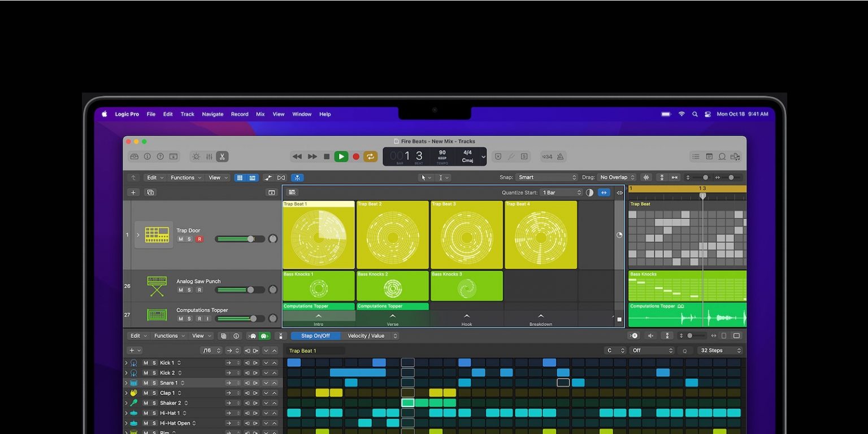Screen dimensions: 868x434
Task: Open the Navigate menu in menu bar
Action: [212, 114]
